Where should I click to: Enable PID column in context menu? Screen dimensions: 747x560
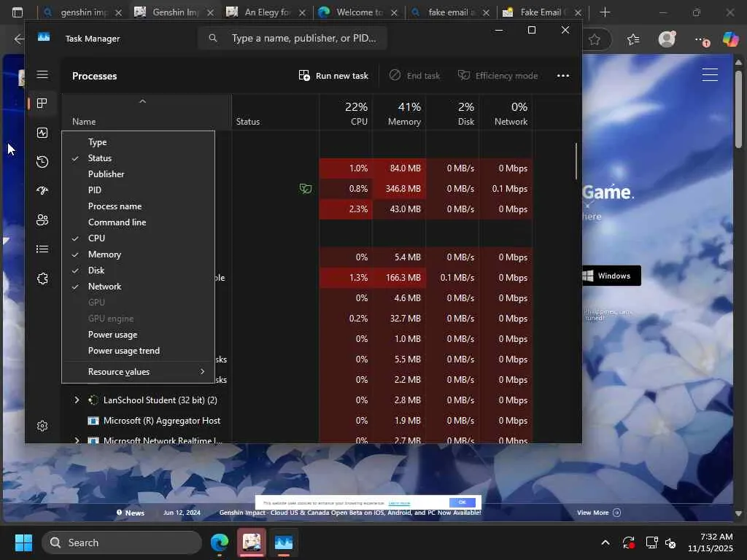click(x=138, y=190)
